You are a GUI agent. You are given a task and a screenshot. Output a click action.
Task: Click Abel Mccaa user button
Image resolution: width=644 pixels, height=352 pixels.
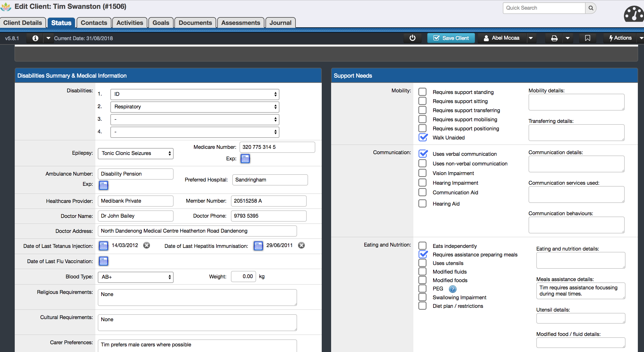[x=502, y=38]
